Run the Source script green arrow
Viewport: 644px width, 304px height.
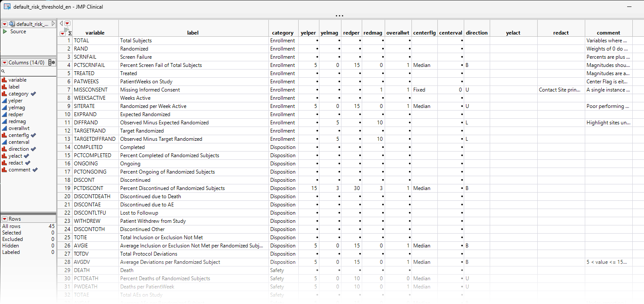pyautogui.click(x=5, y=32)
